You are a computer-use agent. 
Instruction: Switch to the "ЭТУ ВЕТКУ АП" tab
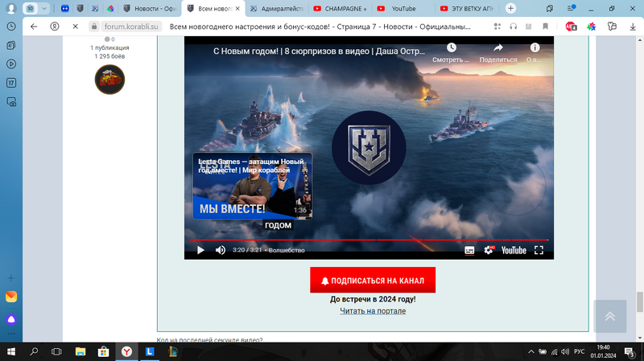pos(467,9)
